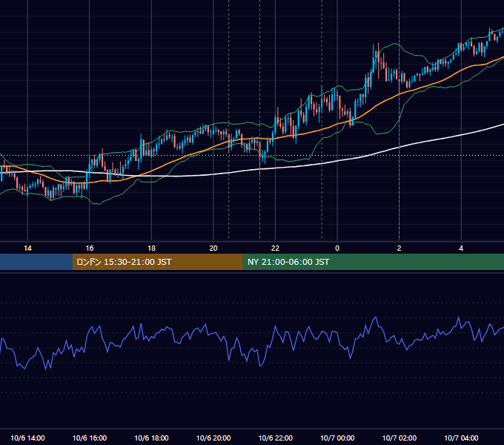Click the '10/6 14:00' label on indicator axis

click(x=27, y=438)
